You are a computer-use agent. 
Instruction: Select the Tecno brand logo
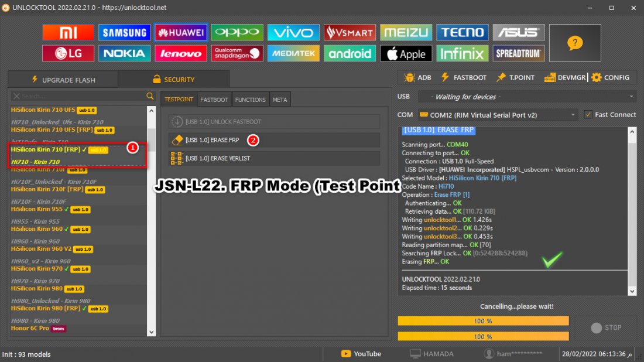[x=462, y=32]
